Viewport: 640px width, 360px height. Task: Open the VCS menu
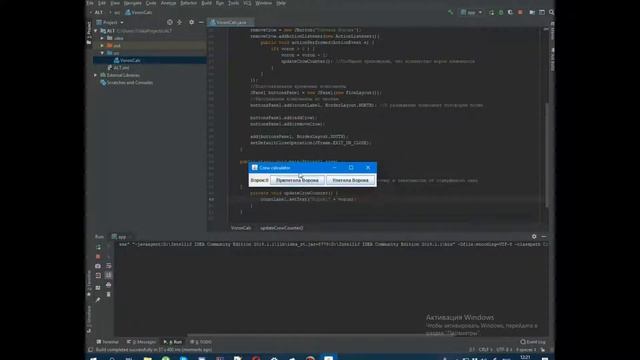click(x=247, y=3)
